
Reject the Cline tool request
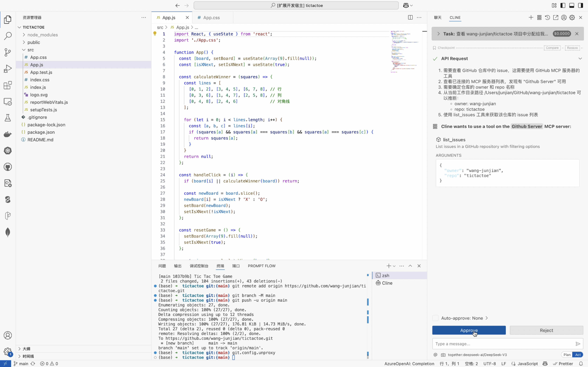pyautogui.click(x=546, y=330)
